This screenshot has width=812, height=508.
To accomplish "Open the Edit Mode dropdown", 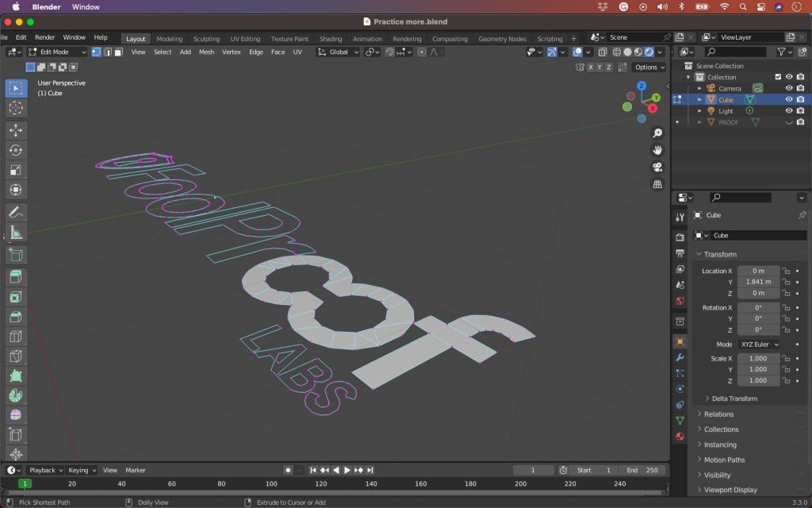I will [x=57, y=52].
